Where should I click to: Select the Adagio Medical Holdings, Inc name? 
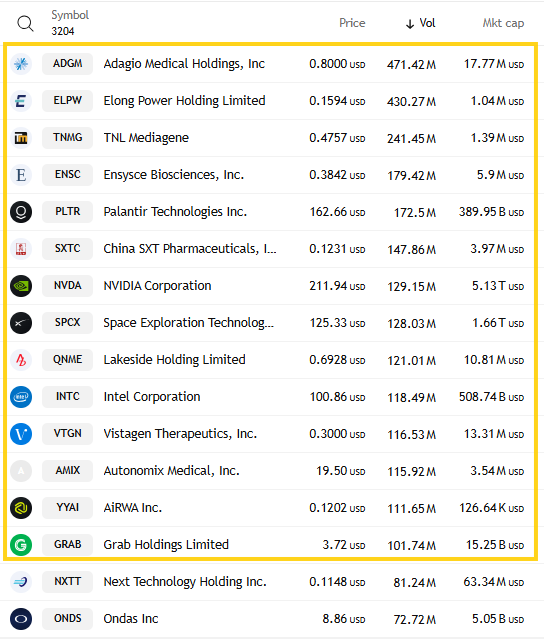(x=184, y=64)
